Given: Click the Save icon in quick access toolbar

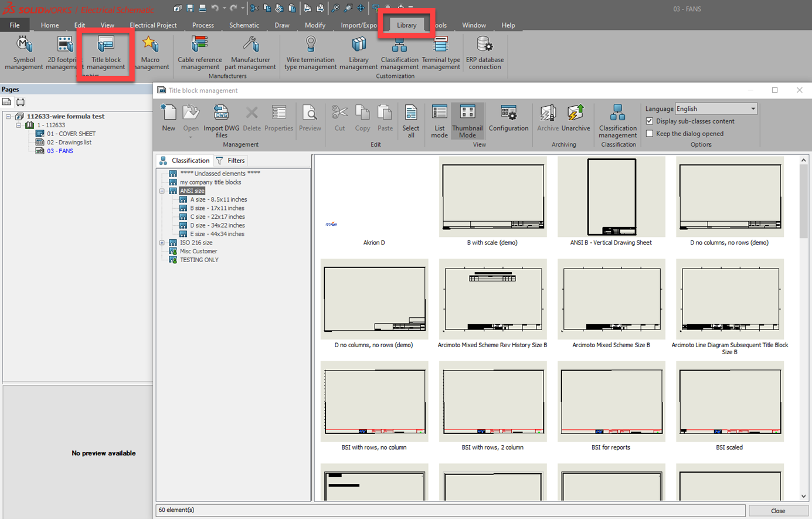Looking at the screenshot, I should pos(190,8).
